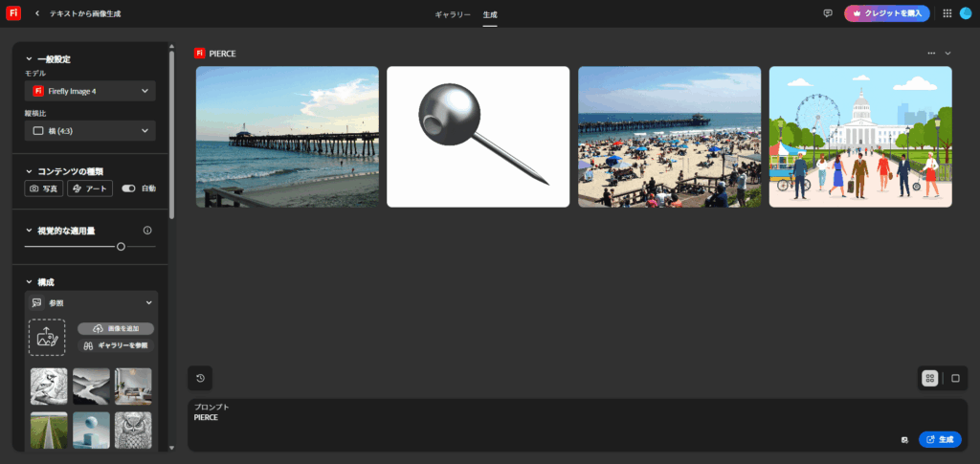Click the back arrow beside テキストから画像生成
Image resolution: width=980 pixels, height=464 pixels.
[37, 13]
